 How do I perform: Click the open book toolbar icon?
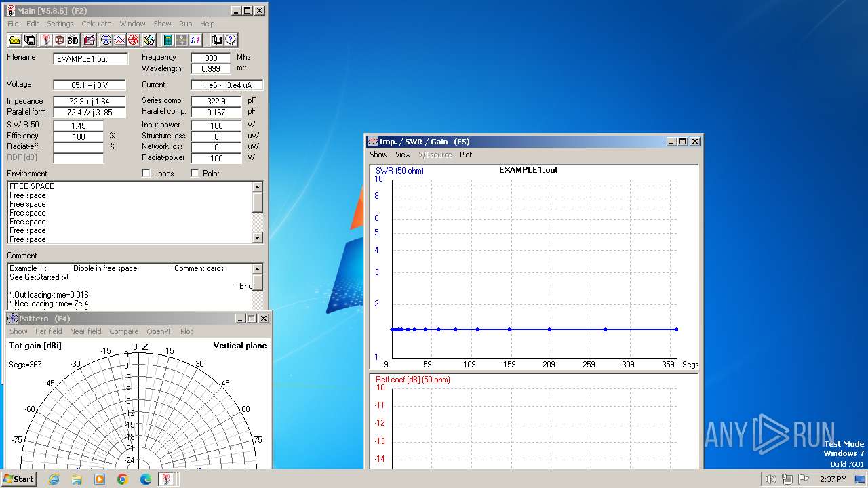coord(216,41)
